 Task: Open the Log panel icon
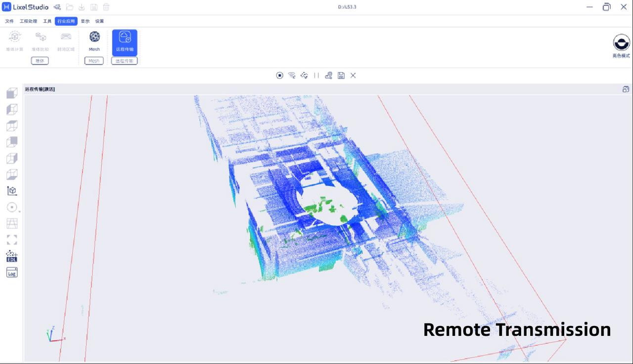[12, 273]
